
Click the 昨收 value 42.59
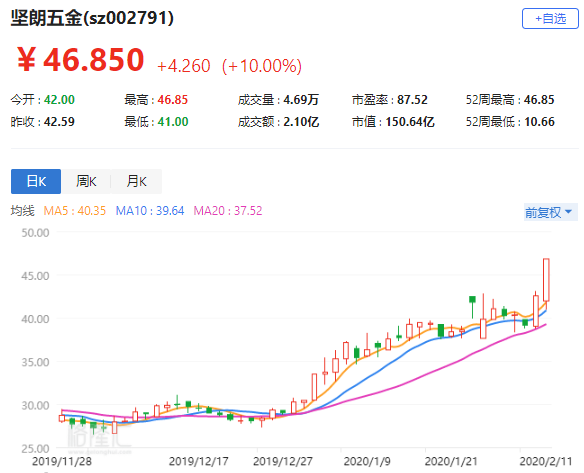59,122
